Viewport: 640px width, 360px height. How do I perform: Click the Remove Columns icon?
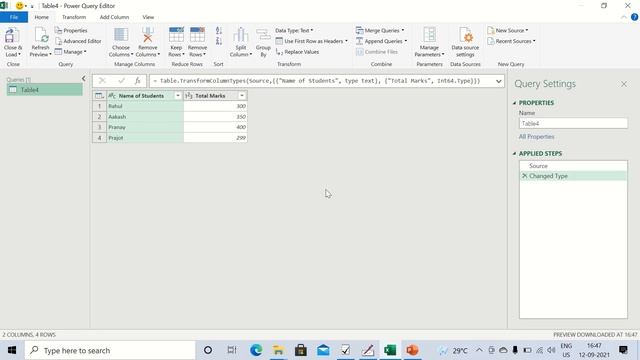147,35
